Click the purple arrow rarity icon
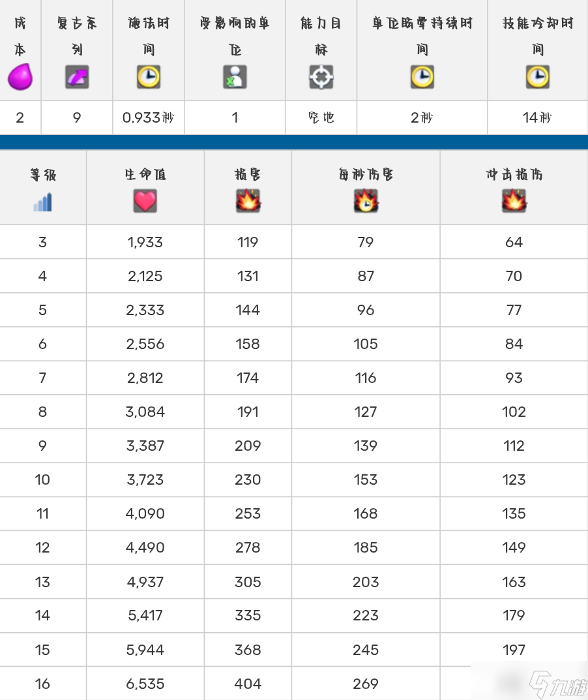This screenshot has height=700, width=588. coord(77,78)
